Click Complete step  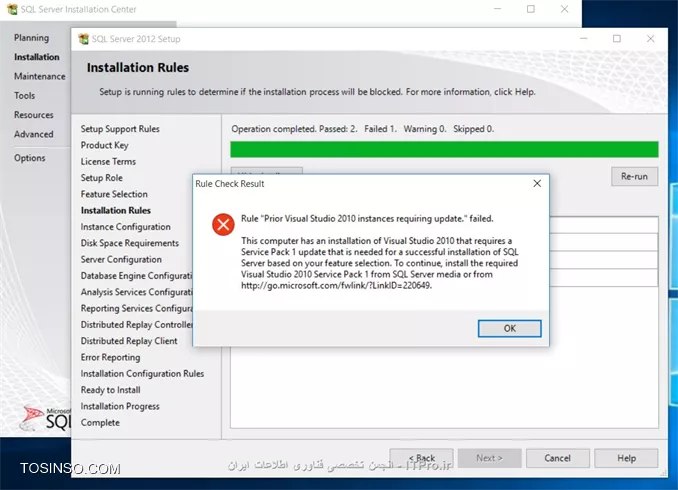click(100, 423)
